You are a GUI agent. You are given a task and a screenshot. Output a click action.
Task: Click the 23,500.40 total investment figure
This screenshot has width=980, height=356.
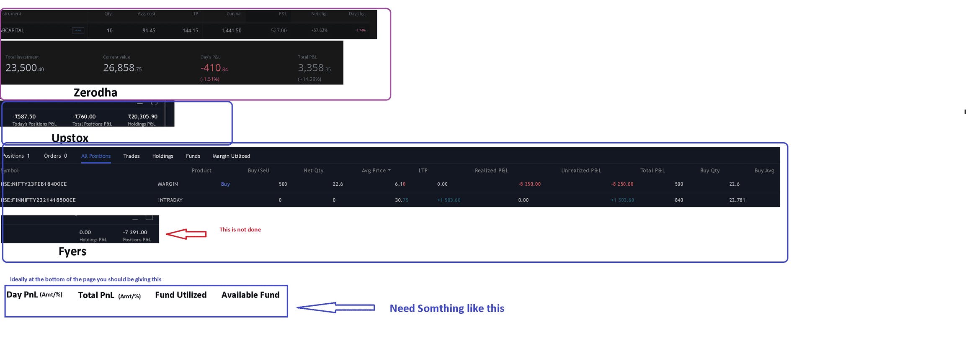[x=25, y=68]
